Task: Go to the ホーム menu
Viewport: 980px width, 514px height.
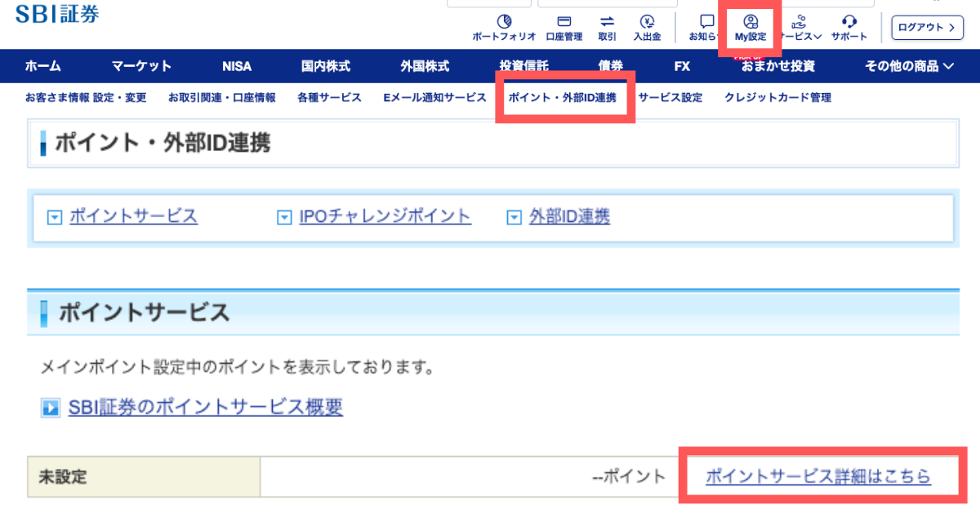Action: click(x=42, y=66)
